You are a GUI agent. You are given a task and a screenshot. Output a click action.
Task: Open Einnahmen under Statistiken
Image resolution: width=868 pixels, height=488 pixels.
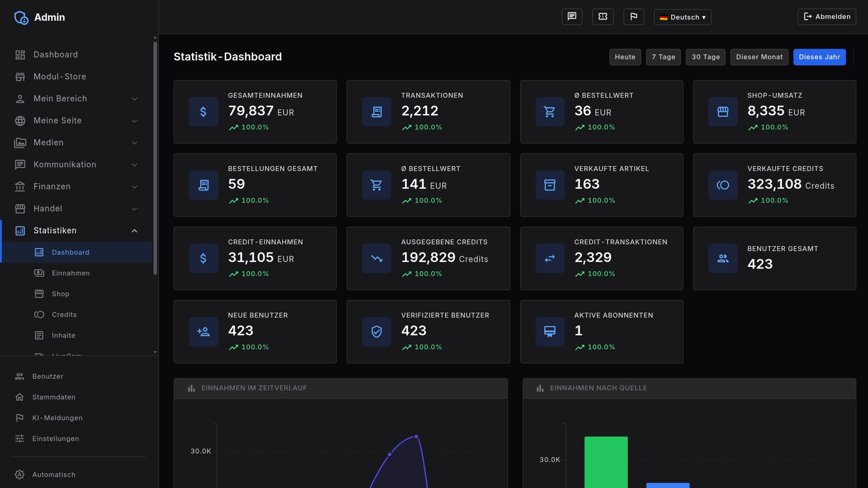76,273
